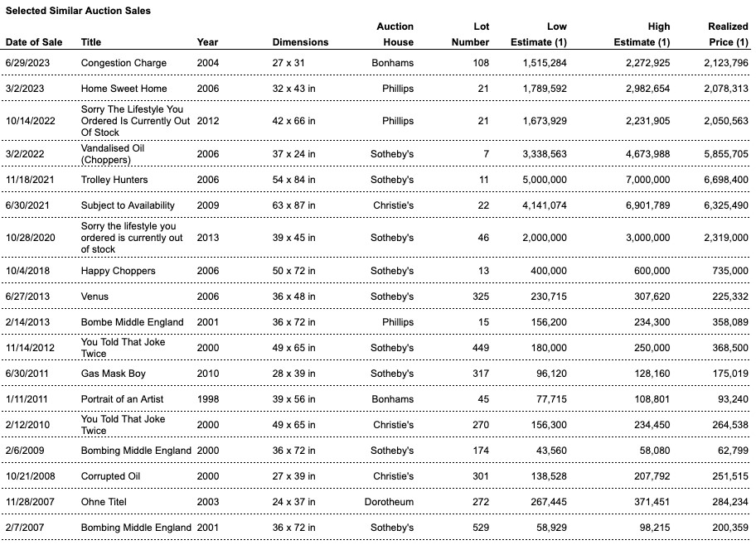Select realized price 6,698,400
This screenshot has height=545, width=756.
(726, 180)
